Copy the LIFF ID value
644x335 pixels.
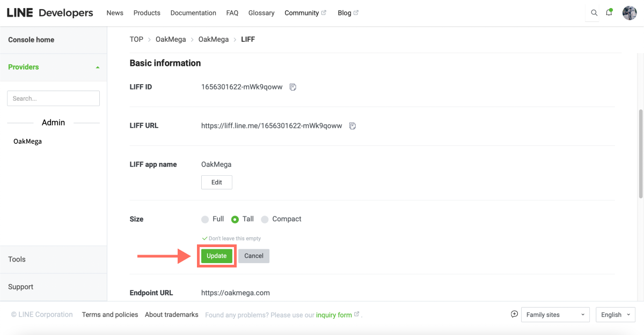click(293, 87)
